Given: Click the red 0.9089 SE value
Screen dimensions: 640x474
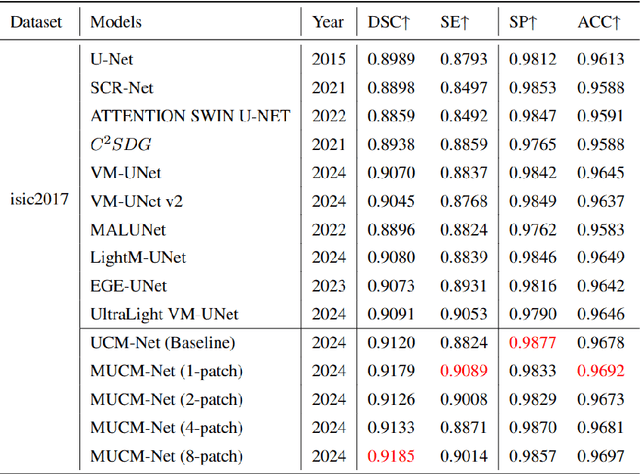Looking at the screenshot, I should click(x=460, y=371).
